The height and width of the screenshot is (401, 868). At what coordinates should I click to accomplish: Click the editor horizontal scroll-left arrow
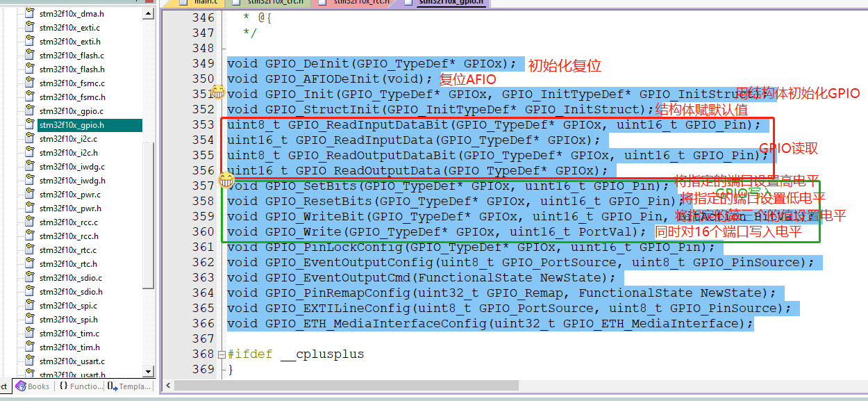tap(167, 386)
